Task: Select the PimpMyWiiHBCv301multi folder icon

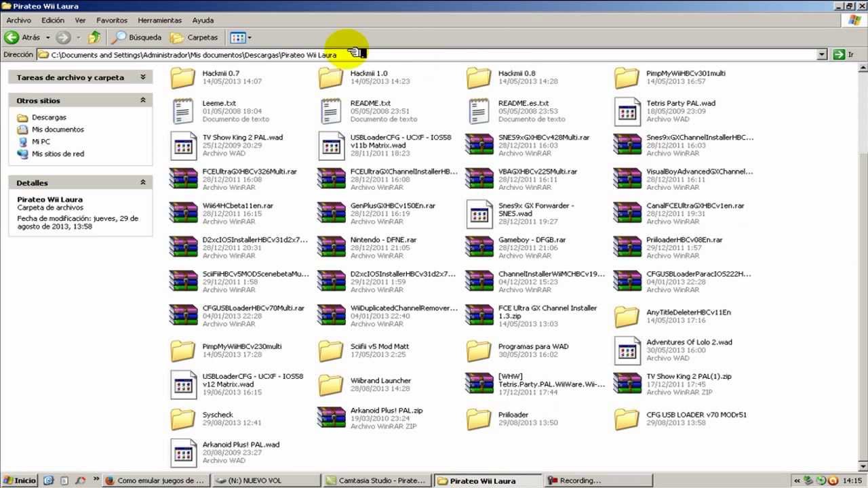Action: (627, 77)
